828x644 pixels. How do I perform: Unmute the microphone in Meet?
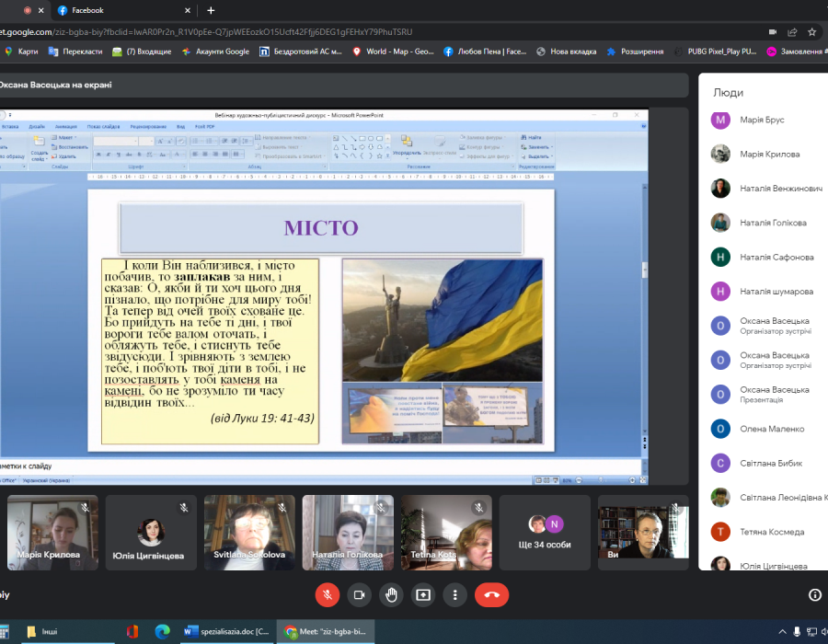328,594
